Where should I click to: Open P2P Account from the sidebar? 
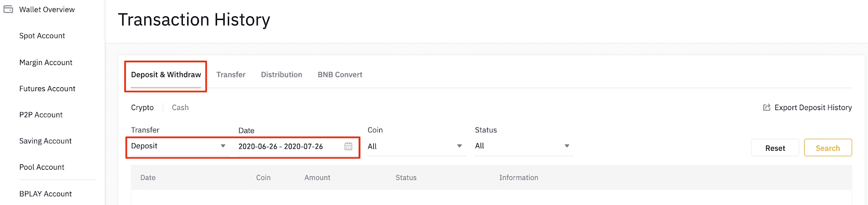[x=41, y=115]
